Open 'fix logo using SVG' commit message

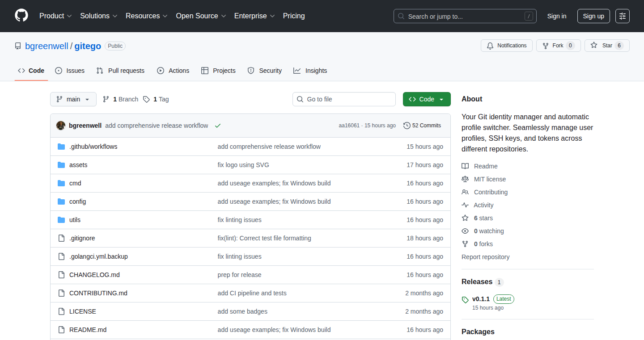243,165
